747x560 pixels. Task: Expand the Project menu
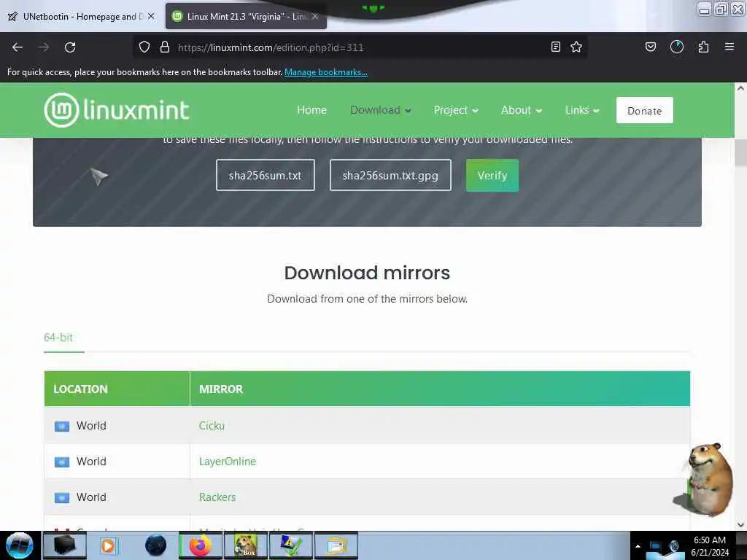(456, 110)
